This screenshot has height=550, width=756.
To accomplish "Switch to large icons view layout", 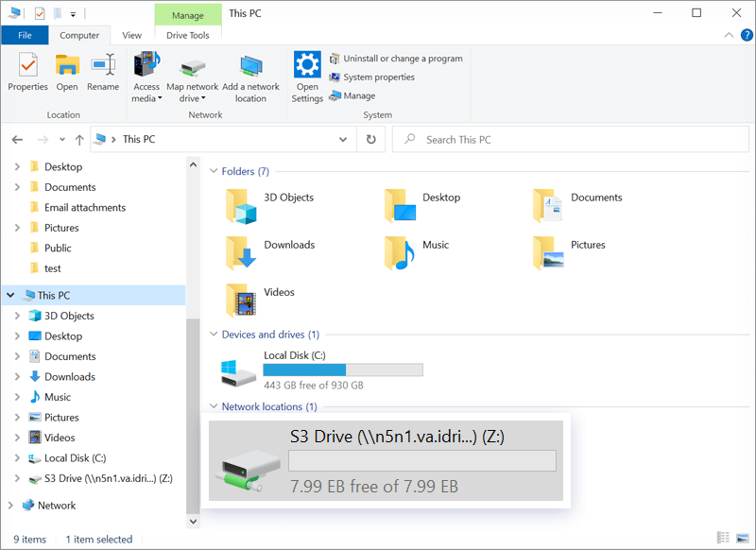I will click(x=743, y=538).
